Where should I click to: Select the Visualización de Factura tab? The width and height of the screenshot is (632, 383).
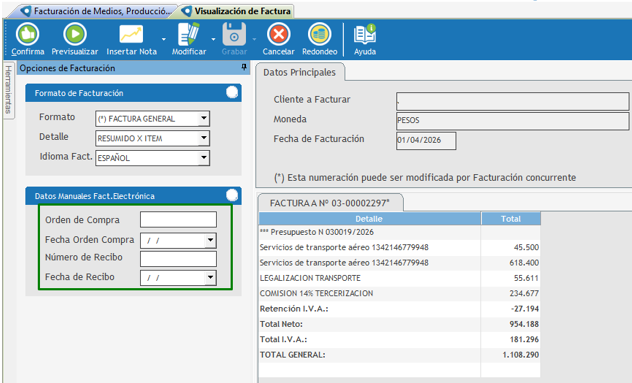(x=237, y=11)
